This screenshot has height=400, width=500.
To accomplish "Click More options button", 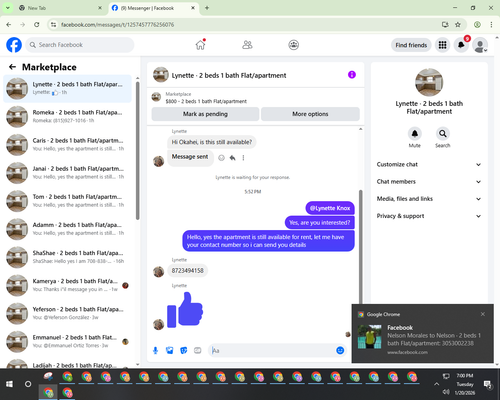I will pos(310,114).
